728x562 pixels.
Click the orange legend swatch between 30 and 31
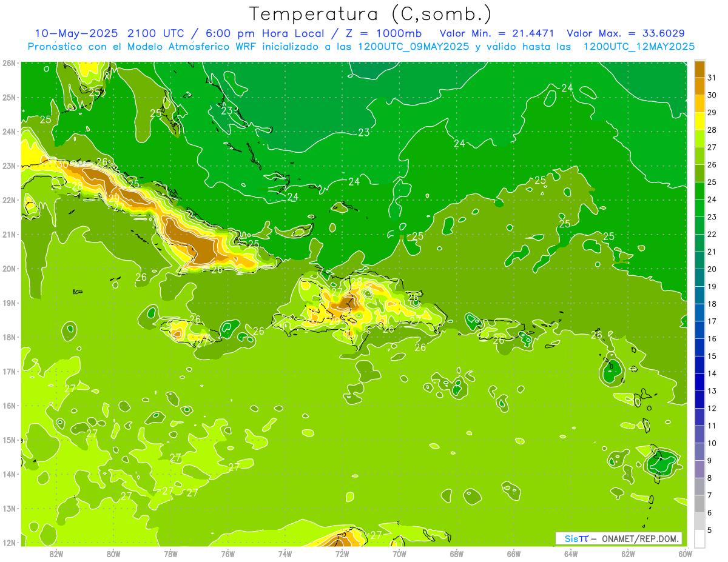[x=699, y=86]
